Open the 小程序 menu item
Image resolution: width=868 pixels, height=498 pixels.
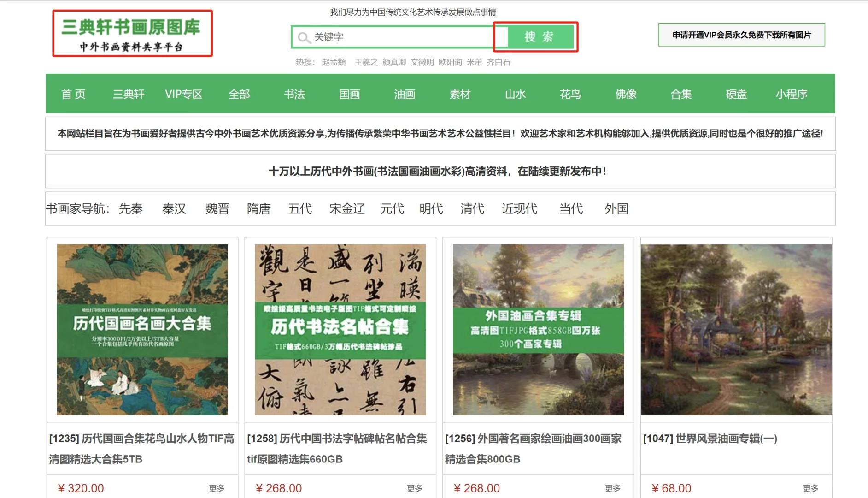[x=792, y=94]
